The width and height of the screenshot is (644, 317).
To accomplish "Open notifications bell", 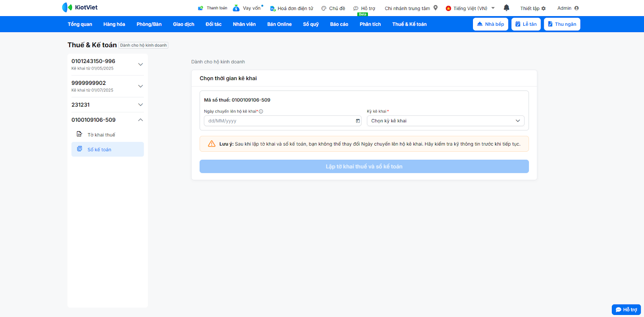I will coord(506,8).
